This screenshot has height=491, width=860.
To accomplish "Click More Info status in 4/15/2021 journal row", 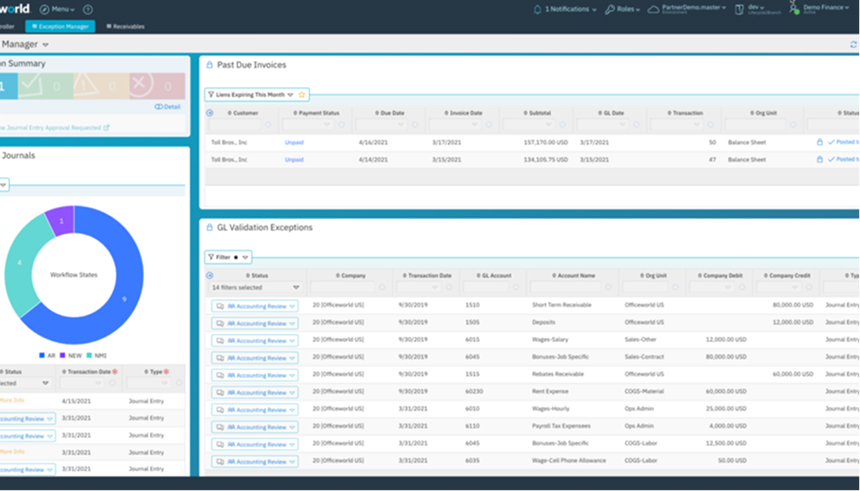I will pyautogui.click(x=12, y=400).
